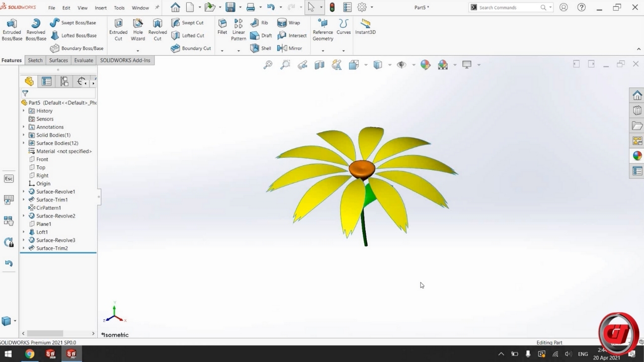Open the Zoom to Fit view tool

[268, 65]
